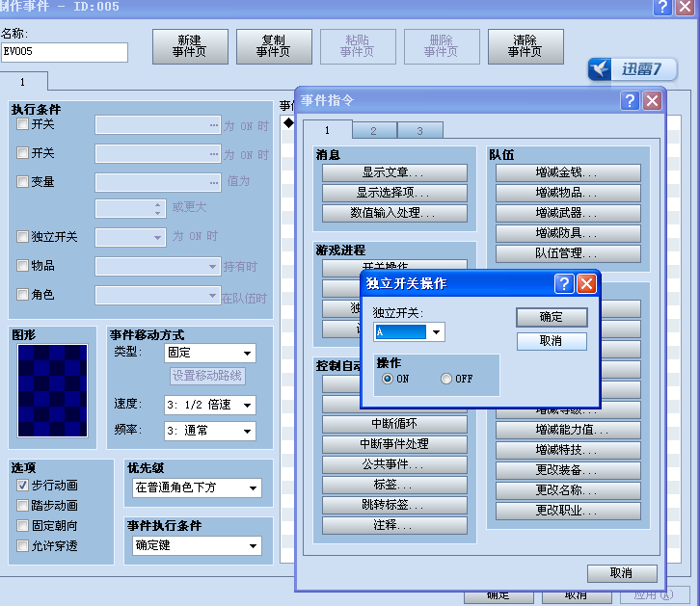700x606 pixels.
Task: Check the 独立开关 condition checkbox
Action: (x=22, y=236)
